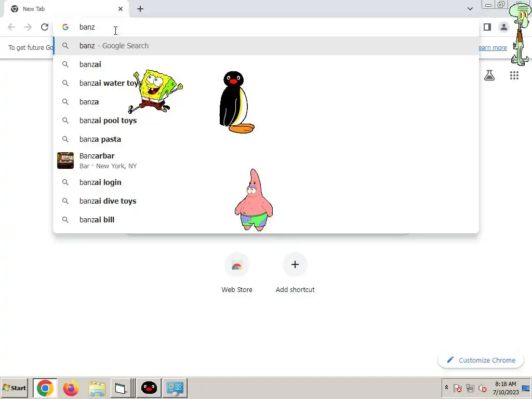Click the address bar containing 'banz'
The height and width of the screenshot is (399, 532).
click(266, 27)
